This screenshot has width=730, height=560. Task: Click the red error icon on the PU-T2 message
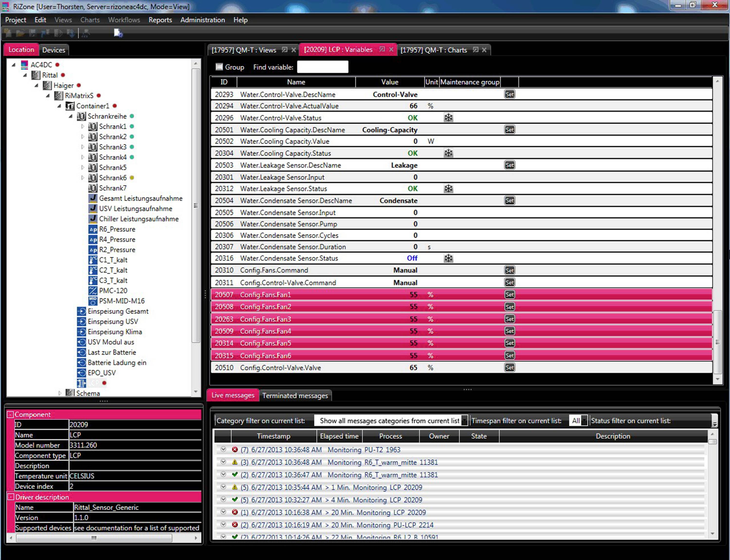(235, 450)
